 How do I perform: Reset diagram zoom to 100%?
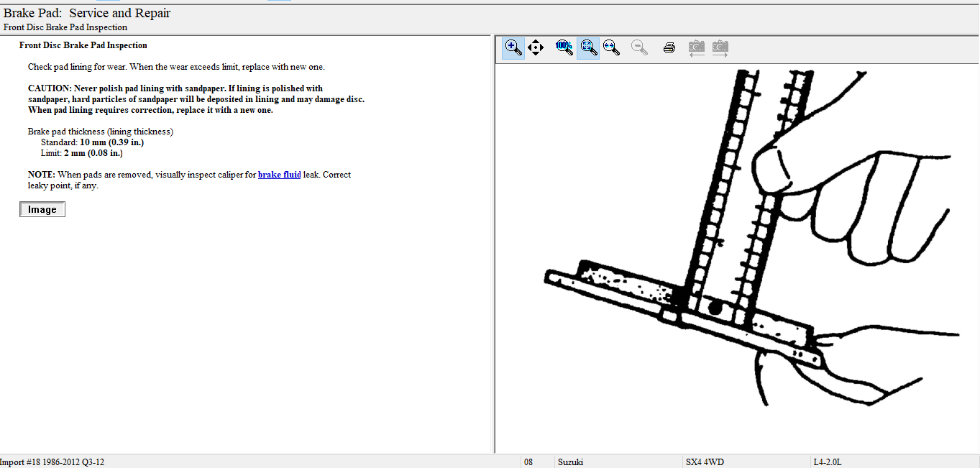(564, 48)
